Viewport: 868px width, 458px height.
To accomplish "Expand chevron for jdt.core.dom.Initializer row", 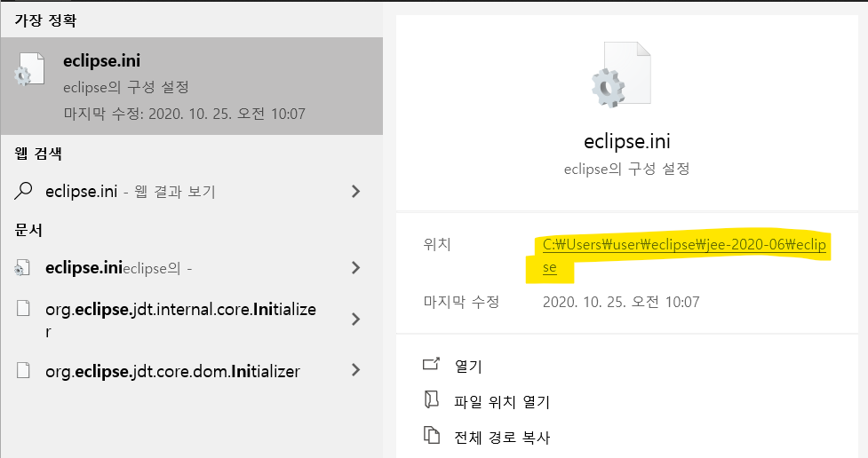I will (x=356, y=370).
